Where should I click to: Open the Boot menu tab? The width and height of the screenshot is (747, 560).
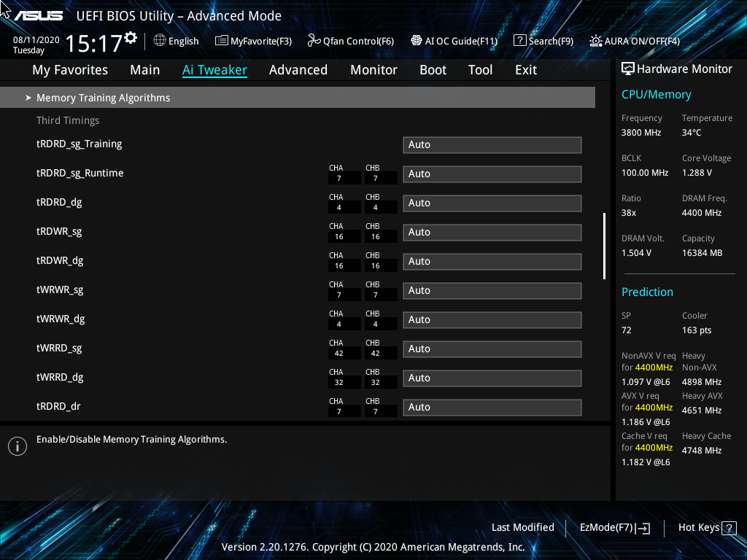tap(433, 69)
